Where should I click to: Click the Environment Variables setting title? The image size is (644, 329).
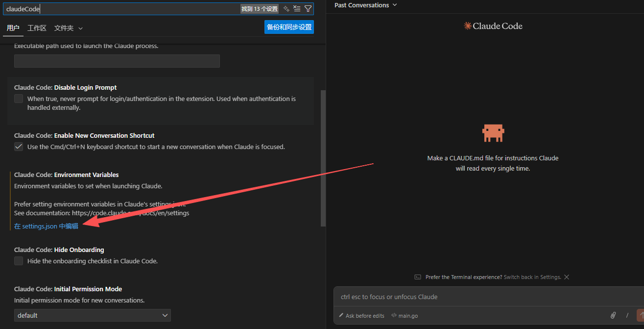click(x=67, y=175)
